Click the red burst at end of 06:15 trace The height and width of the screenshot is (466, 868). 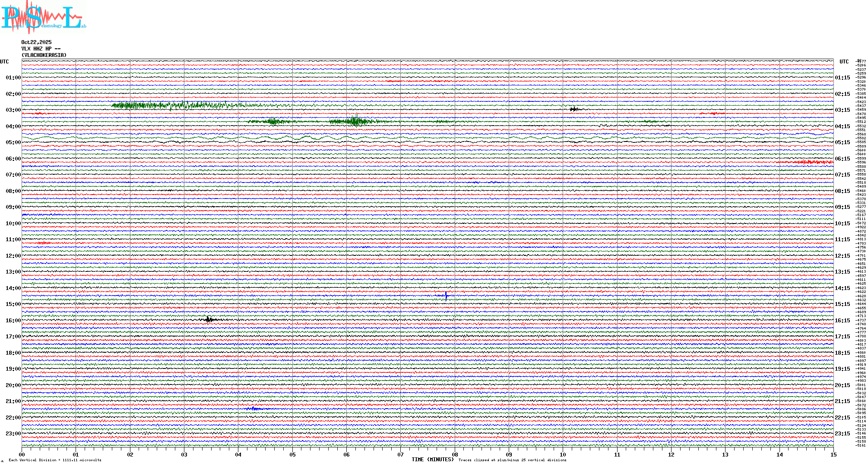[x=812, y=162]
